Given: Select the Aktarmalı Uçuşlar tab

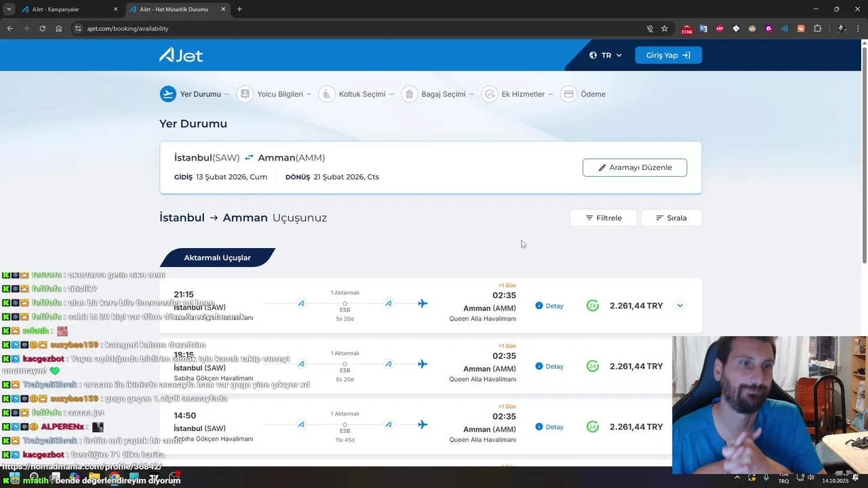Looking at the screenshot, I should (x=217, y=258).
